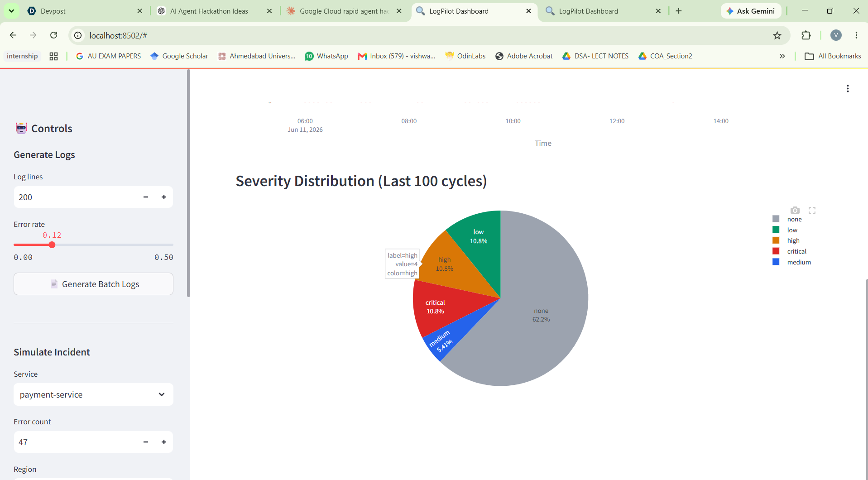Open the Ask Gemini button
868x480 pixels.
[x=751, y=11]
